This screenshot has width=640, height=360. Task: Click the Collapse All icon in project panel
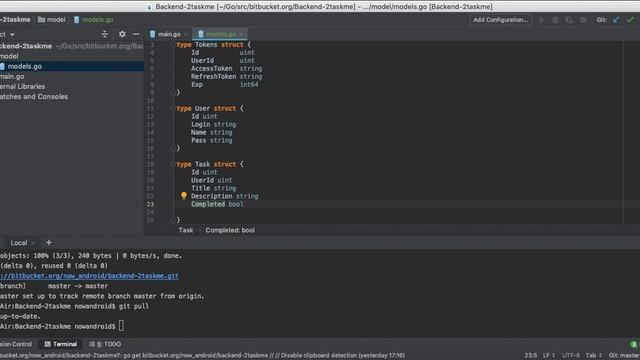[x=104, y=34]
